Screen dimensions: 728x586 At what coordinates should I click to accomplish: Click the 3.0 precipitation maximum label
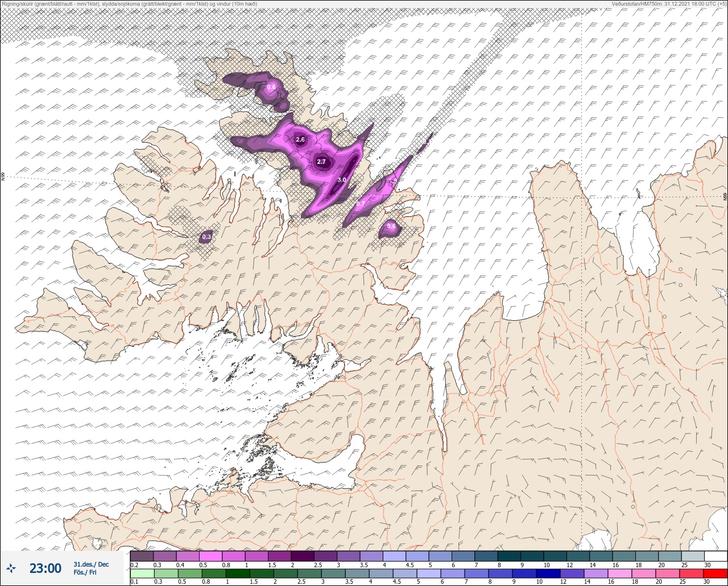(x=342, y=180)
